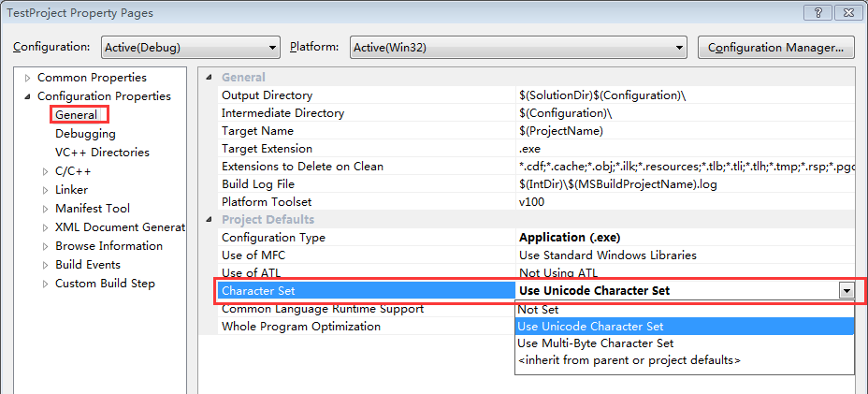This screenshot has height=394, width=868.
Task: Select the General tree item
Action: 76,115
